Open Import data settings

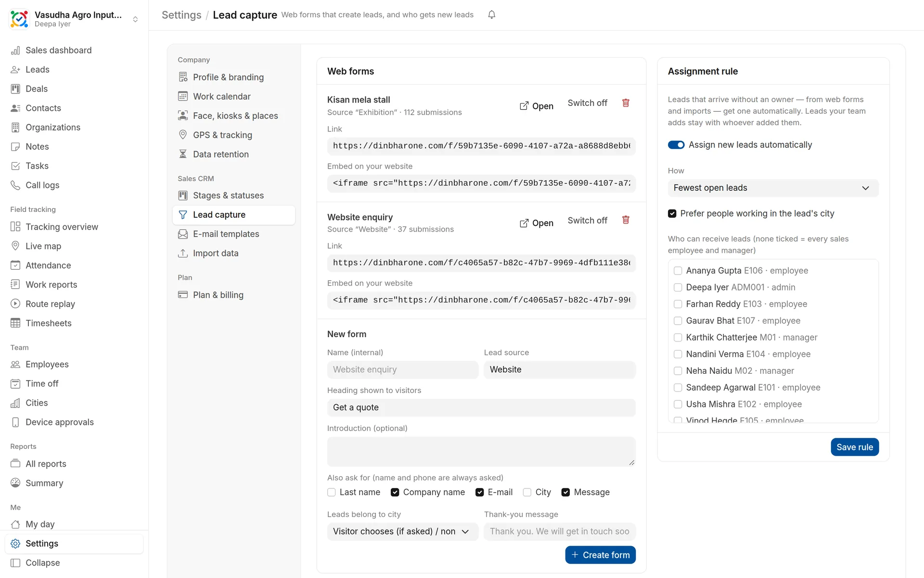coord(234,253)
